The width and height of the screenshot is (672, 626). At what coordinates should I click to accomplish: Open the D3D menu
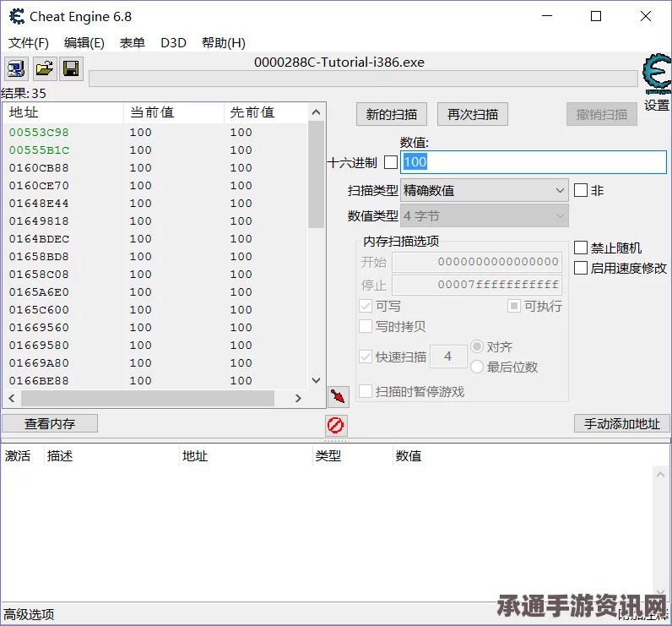coord(173,43)
